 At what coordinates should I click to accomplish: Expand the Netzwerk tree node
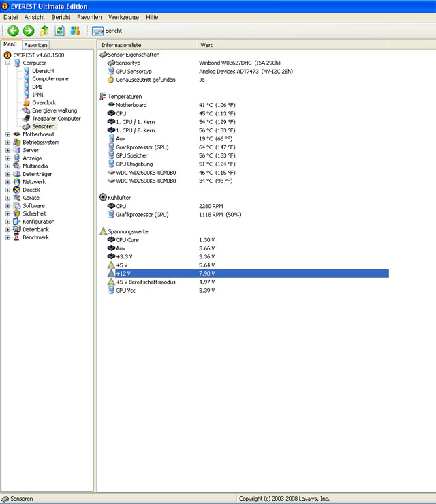[x=7, y=182]
